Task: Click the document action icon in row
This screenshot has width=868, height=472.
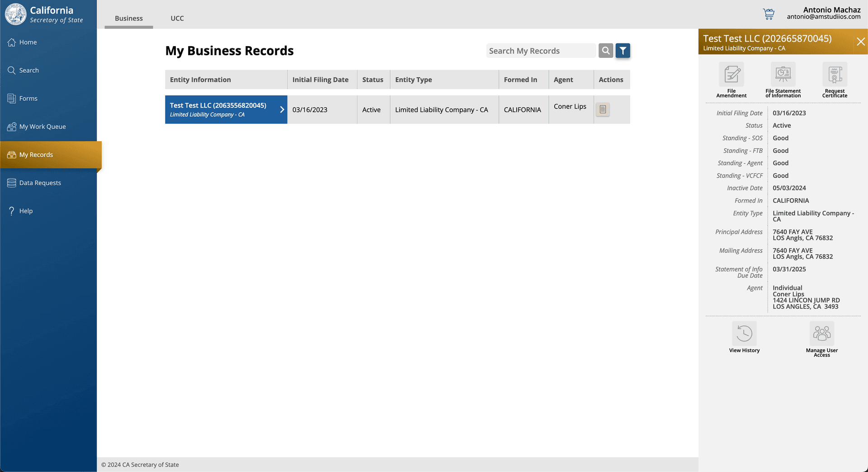Action: click(603, 110)
